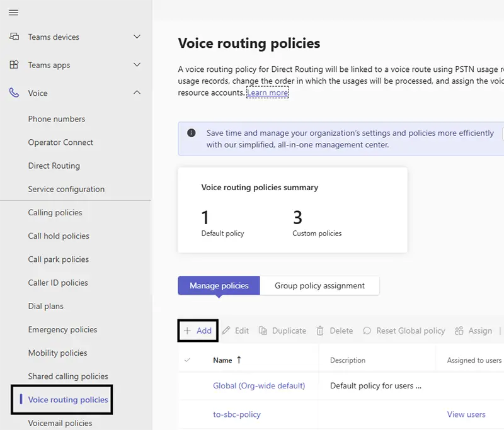Viewport: 504px width, 430px height.
Task: Open the Learn more link
Action: 267,93
